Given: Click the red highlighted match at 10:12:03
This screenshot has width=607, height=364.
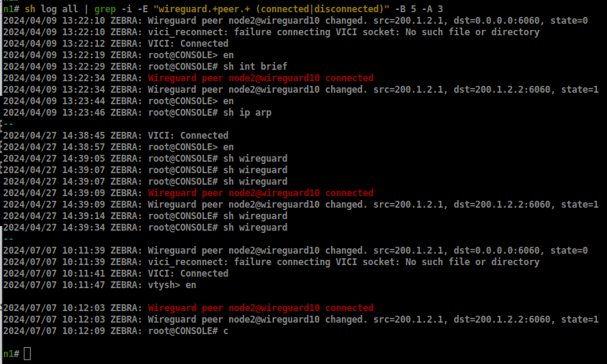Looking at the screenshot, I should 261,307.
